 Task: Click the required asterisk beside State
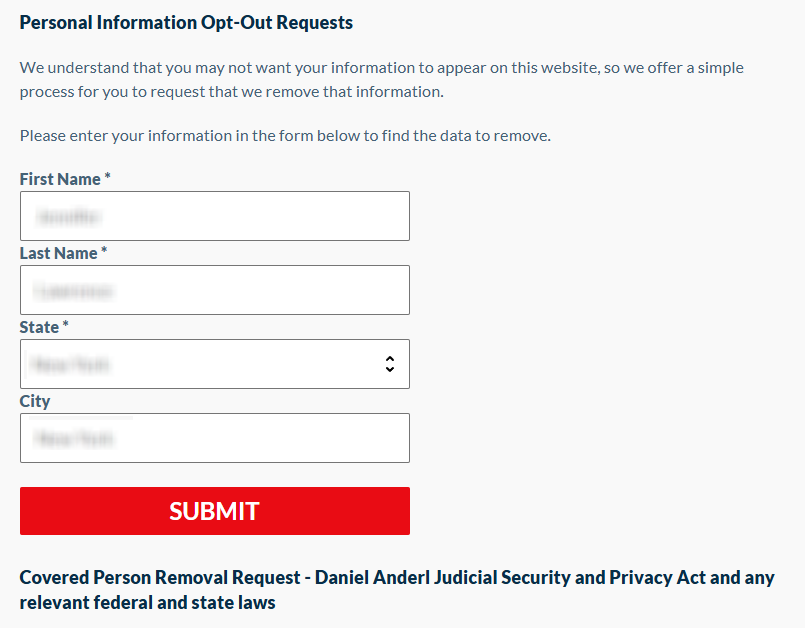click(66, 326)
